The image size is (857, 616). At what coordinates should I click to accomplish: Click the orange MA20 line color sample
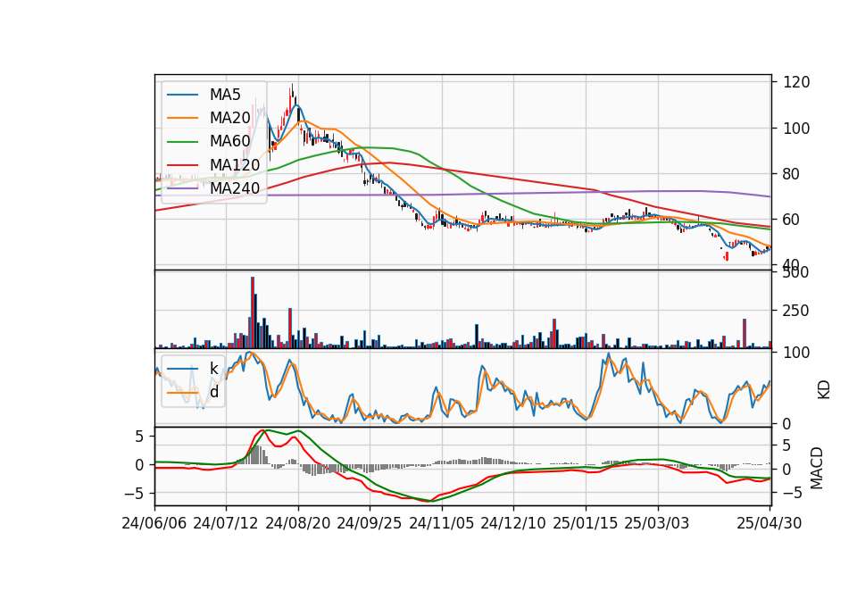pos(182,118)
